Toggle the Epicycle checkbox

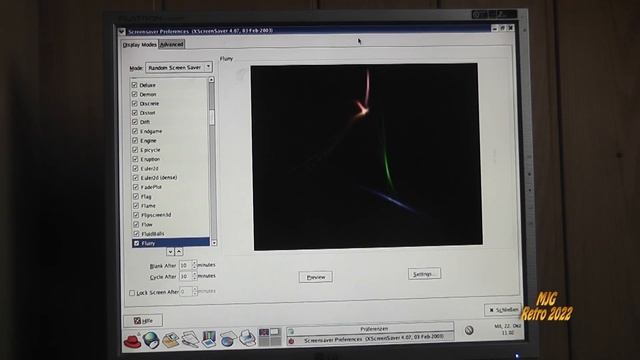click(x=135, y=150)
